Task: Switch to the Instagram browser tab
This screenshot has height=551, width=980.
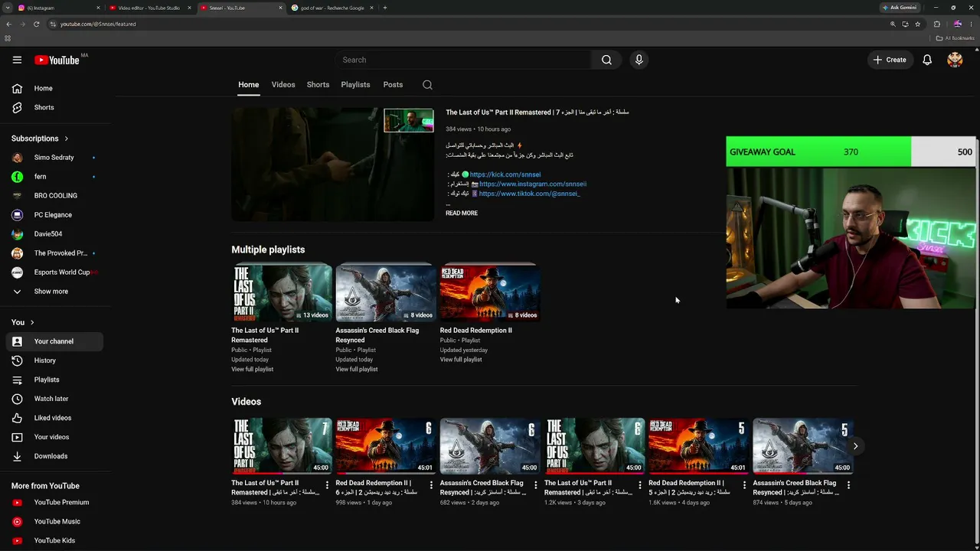Action: [57, 8]
